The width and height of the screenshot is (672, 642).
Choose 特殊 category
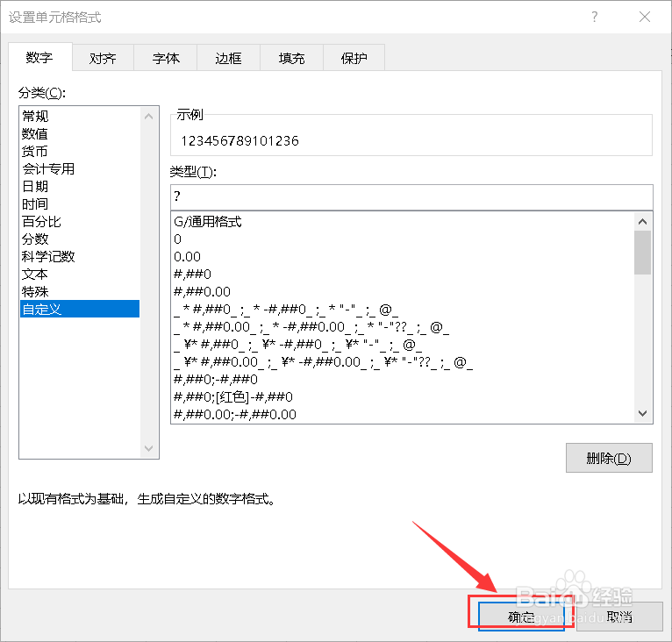click(80, 292)
